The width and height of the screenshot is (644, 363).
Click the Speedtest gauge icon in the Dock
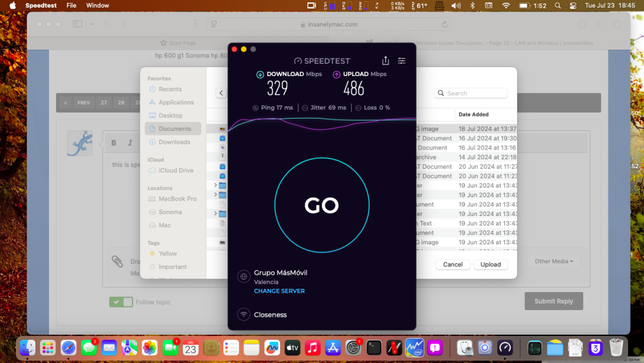[505, 348]
